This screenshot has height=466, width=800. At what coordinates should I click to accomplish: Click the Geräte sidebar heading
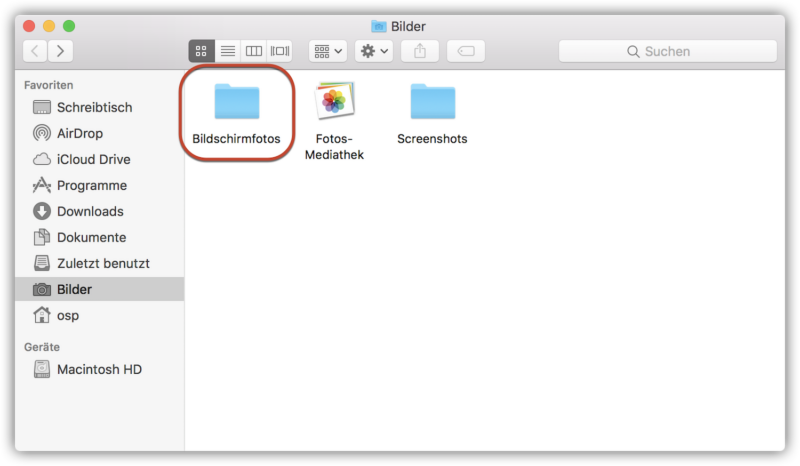[42, 347]
